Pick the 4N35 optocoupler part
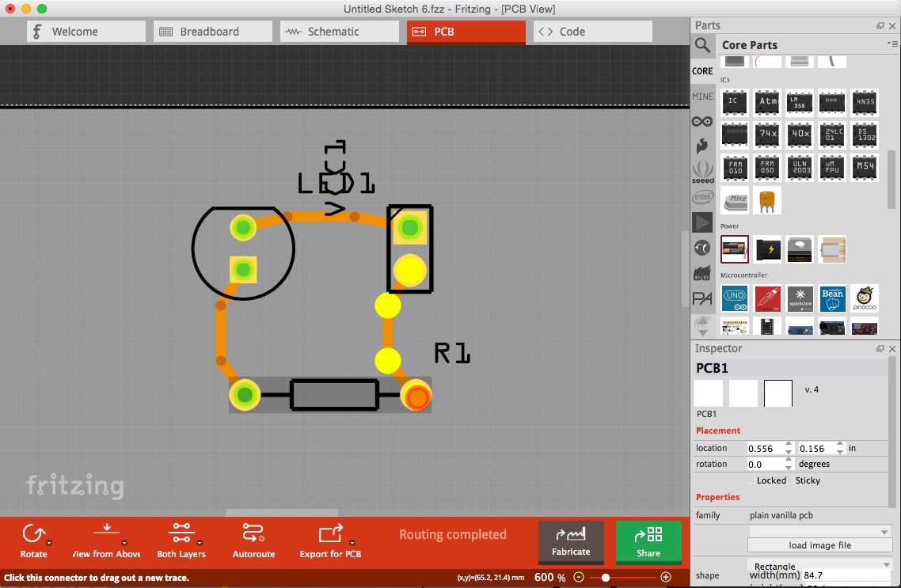The width and height of the screenshot is (901, 588). 865,102
